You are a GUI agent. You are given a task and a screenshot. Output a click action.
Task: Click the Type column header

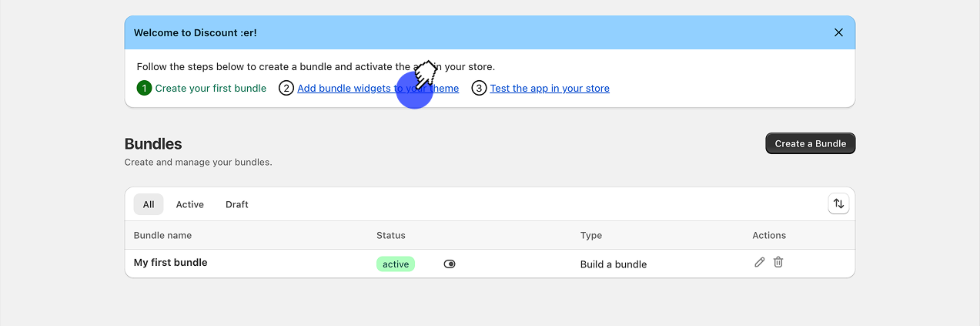click(591, 235)
